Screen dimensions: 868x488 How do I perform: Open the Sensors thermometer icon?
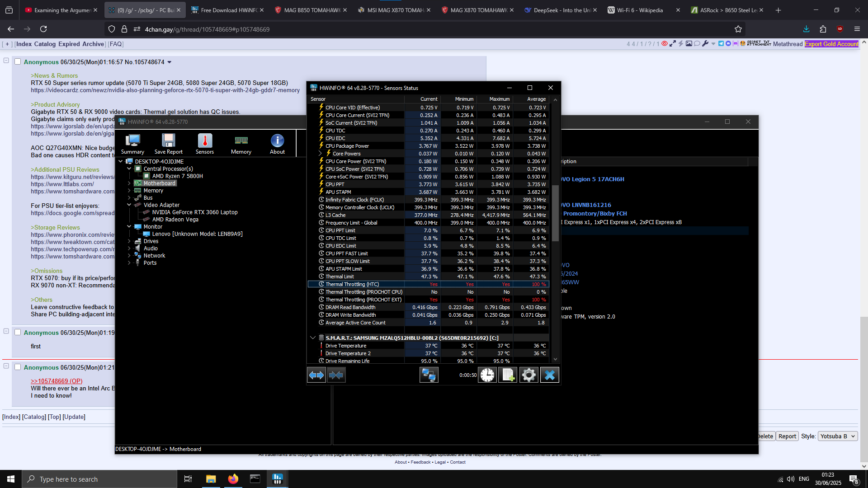click(x=205, y=144)
